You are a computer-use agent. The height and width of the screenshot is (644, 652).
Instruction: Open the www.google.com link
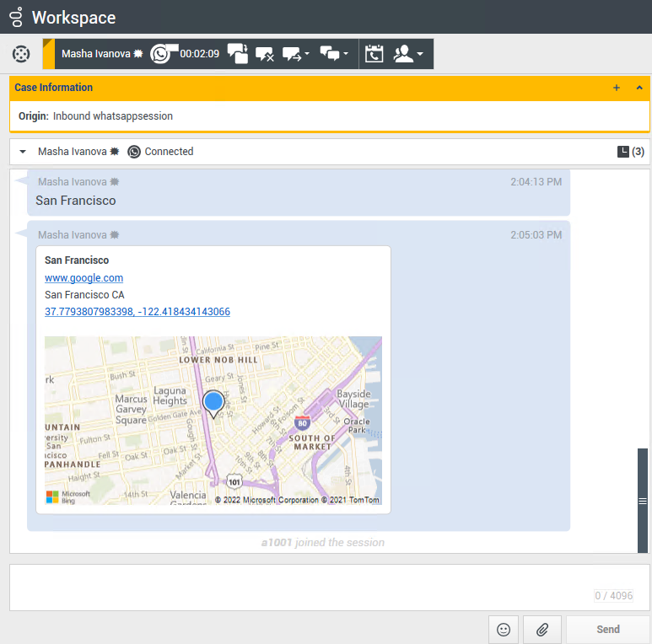pos(84,278)
